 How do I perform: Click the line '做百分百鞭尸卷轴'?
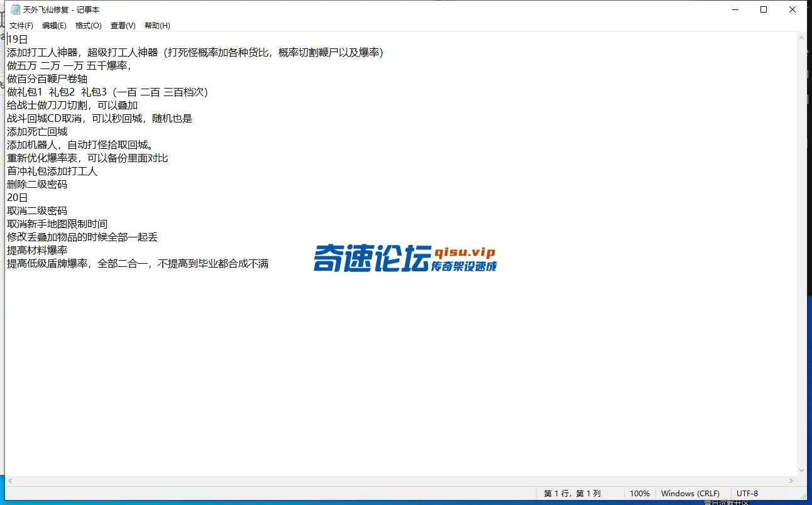(x=47, y=79)
